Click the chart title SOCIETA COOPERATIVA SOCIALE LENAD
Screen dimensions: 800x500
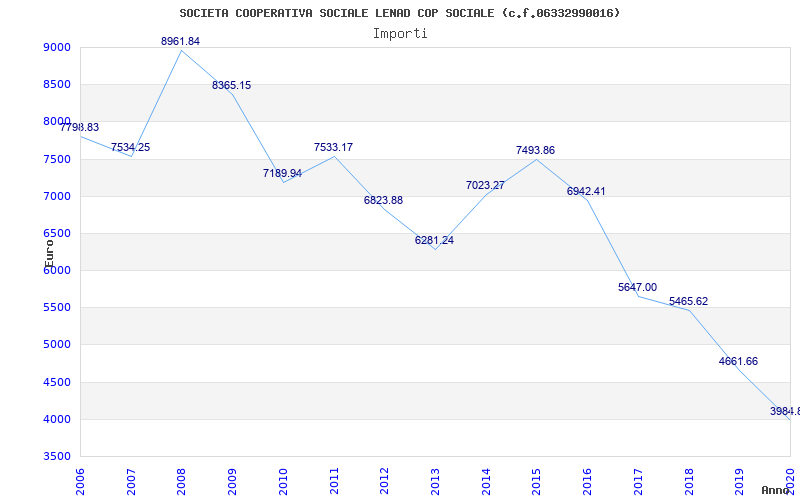pyautogui.click(x=400, y=13)
